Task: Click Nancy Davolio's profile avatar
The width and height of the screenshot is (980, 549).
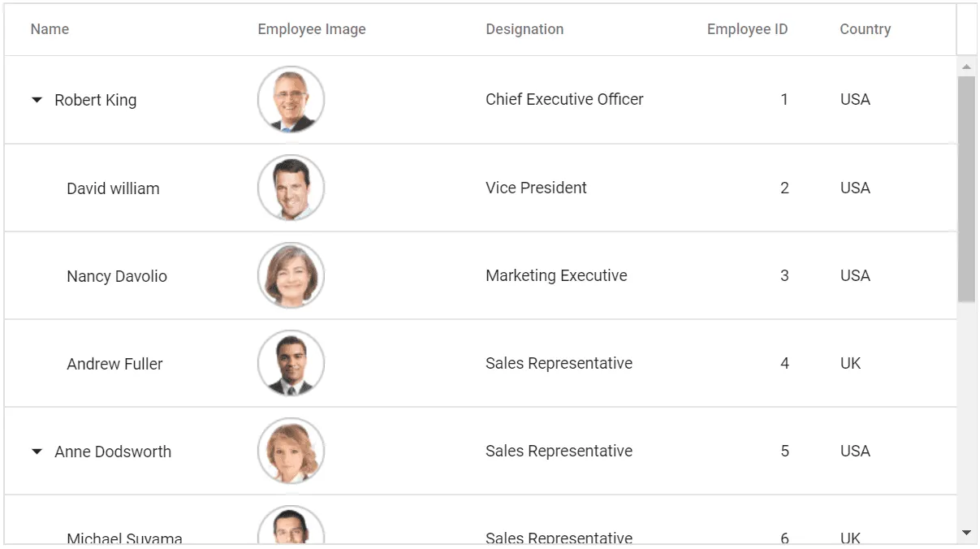Action: coord(291,275)
